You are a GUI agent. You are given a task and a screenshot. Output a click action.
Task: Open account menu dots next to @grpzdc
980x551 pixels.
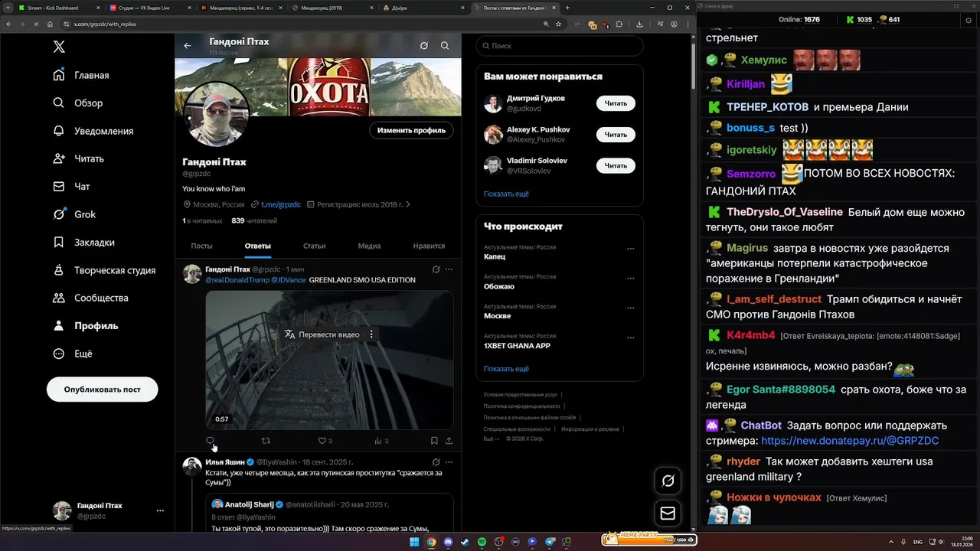160,510
